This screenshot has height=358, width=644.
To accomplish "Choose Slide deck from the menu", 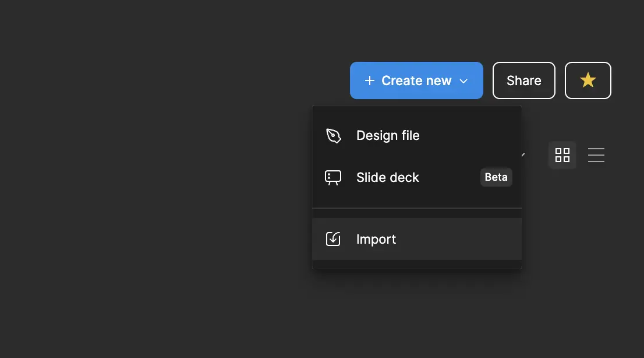I will click(417, 177).
